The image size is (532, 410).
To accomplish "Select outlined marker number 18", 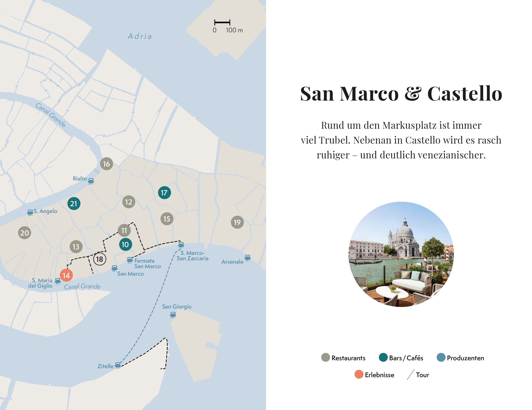I will 100,259.
